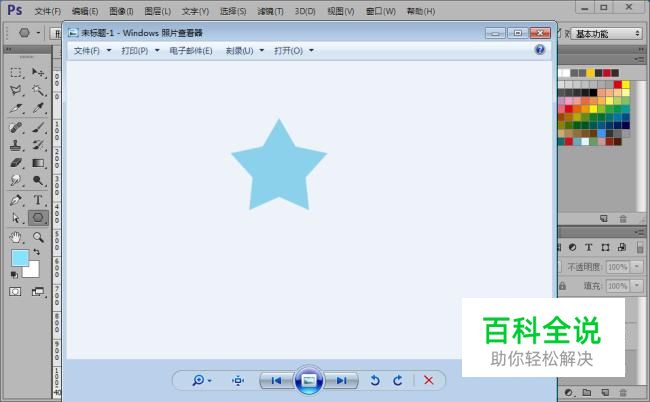Image resolution: width=650 pixels, height=402 pixels.
Task: Rotate image counterclockwise in viewer
Action: 375,380
